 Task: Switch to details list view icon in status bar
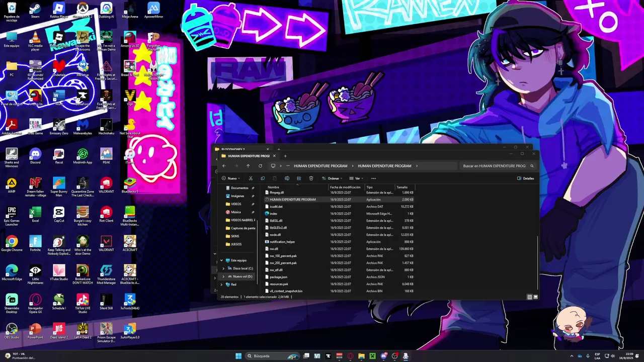[x=530, y=297]
